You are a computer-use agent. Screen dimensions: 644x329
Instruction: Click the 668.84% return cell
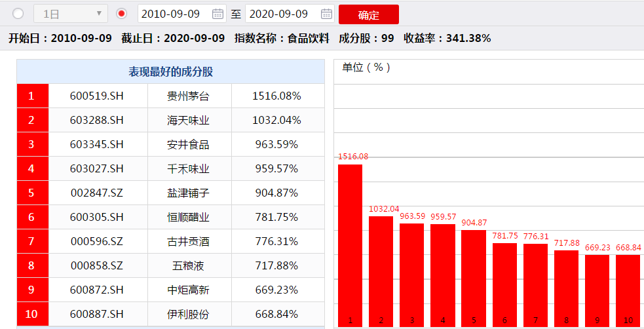(276, 314)
